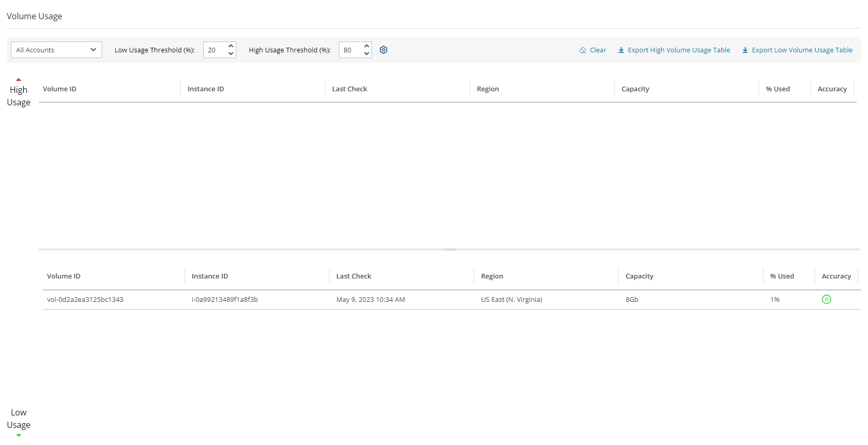
Task: Click into the High Usage Threshold field
Action: pyautogui.click(x=350, y=50)
